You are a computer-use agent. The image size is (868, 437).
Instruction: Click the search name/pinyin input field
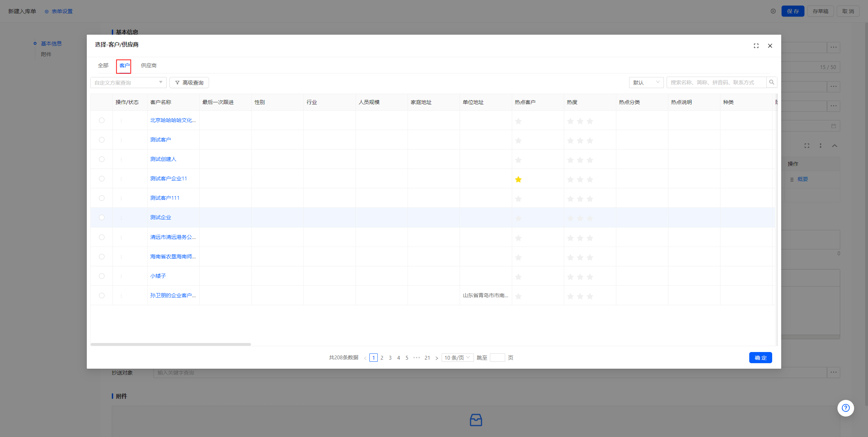(x=716, y=83)
